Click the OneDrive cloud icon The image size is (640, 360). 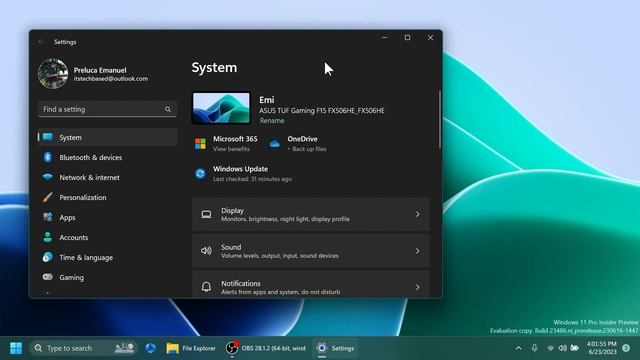pos(275,144)
